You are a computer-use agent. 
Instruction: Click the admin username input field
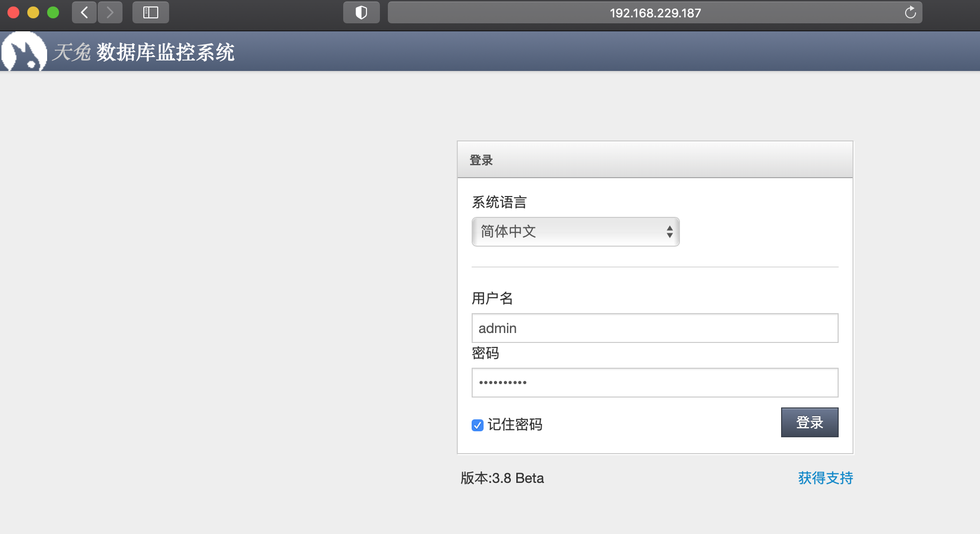click(x=655, y=328)
